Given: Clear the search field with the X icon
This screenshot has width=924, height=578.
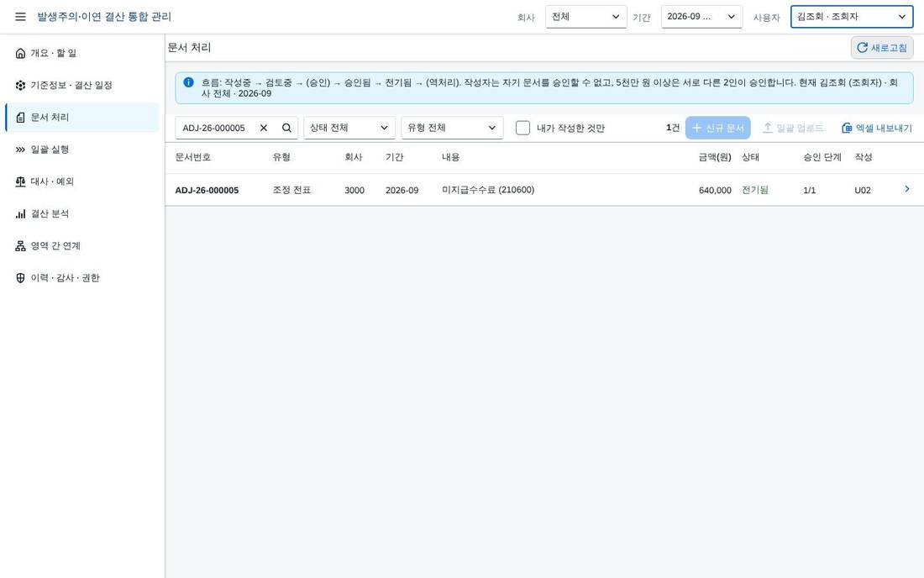Looking at the screenshot, I should (x=264, y=128).
